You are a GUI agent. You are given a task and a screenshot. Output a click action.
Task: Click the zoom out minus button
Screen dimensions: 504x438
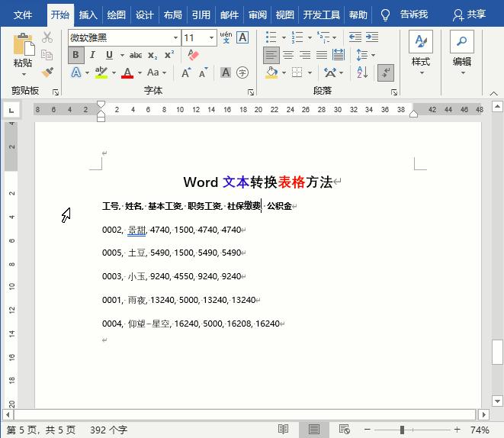(x=368, y=430)
